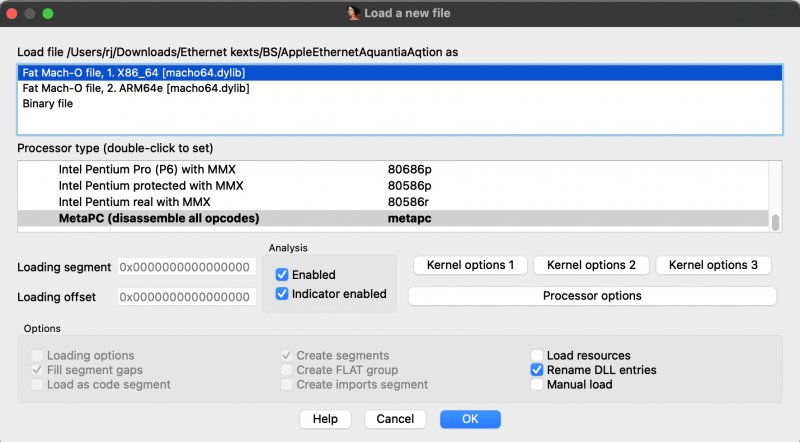Click the metapc processor code
This screenshot has width=800, height=442.
coord(409,218)
